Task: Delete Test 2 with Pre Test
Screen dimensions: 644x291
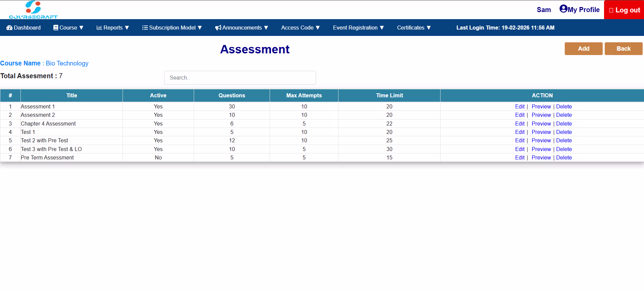Action: (x=564, y=140)
